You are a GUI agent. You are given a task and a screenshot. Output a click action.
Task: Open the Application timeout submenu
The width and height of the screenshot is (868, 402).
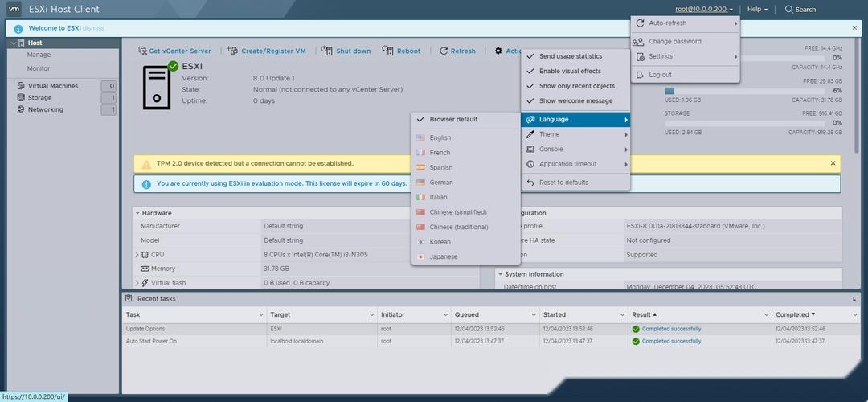point(575,164)
